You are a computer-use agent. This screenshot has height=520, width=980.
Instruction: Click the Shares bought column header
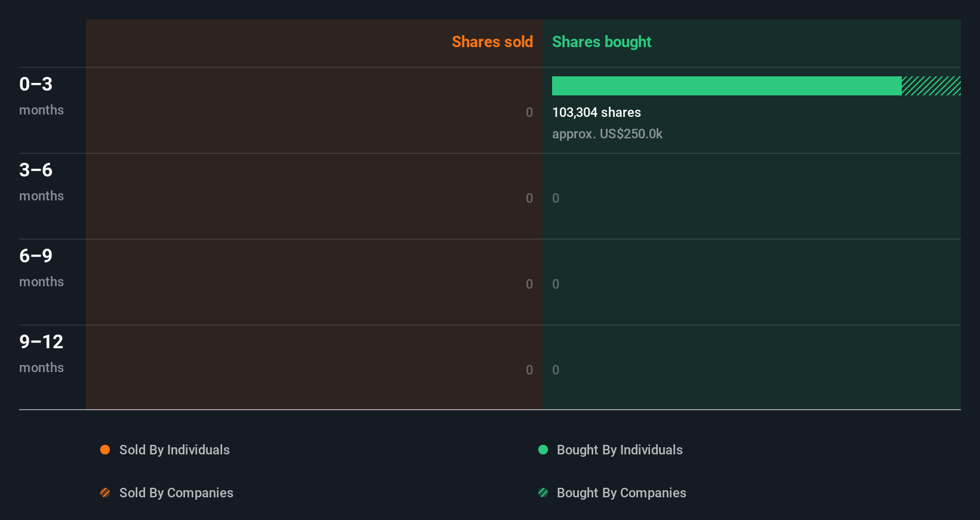coord(602,42)
